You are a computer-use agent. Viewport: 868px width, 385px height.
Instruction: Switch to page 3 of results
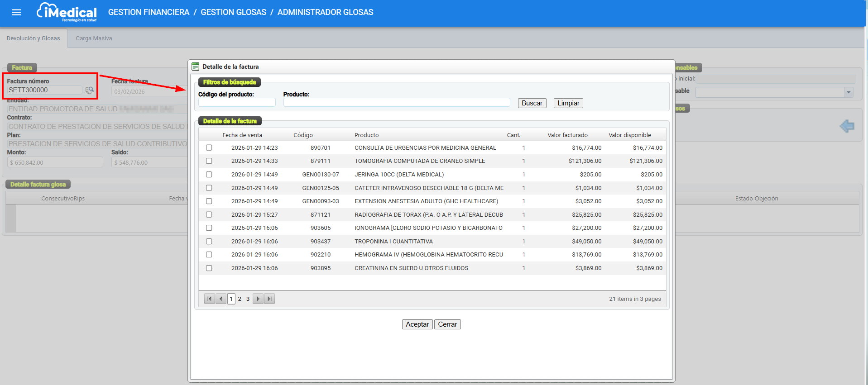pos(248,299)
